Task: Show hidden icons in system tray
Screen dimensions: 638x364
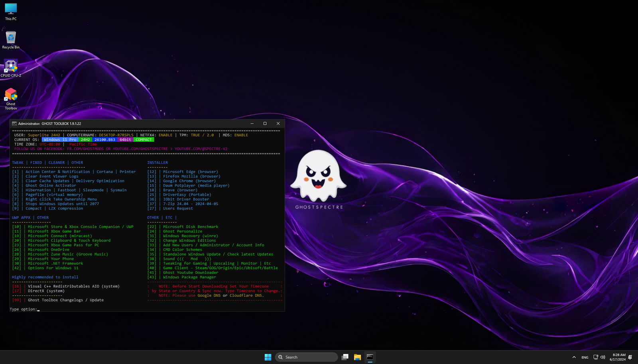Action: click(x=574, y=357)
